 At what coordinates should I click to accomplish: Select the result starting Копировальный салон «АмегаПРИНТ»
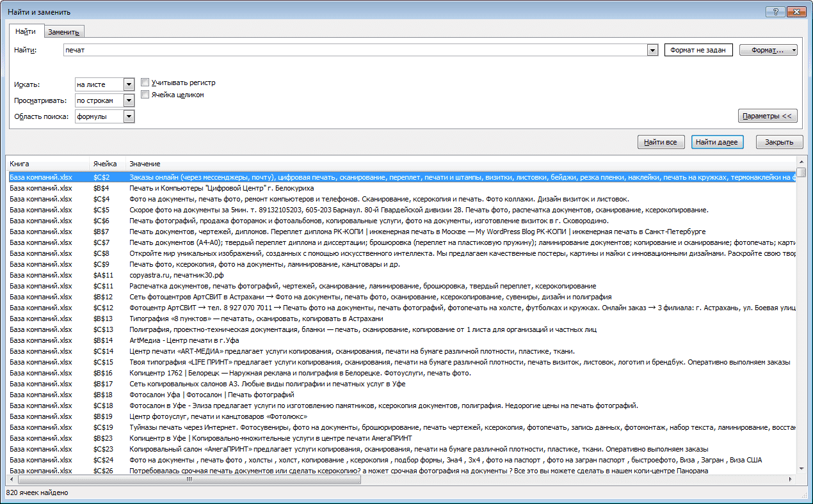(401, 449)
